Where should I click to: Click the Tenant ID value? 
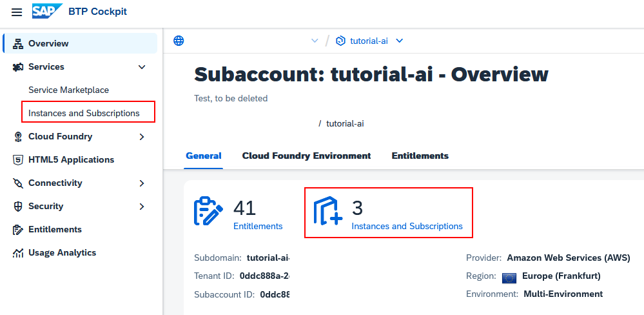pyautogui.click(x=265, y=276)
